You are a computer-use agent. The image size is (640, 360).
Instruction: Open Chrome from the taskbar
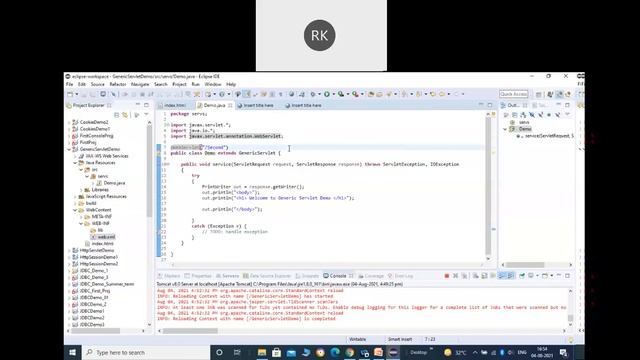pyautogui.click(x=350, y=352)
